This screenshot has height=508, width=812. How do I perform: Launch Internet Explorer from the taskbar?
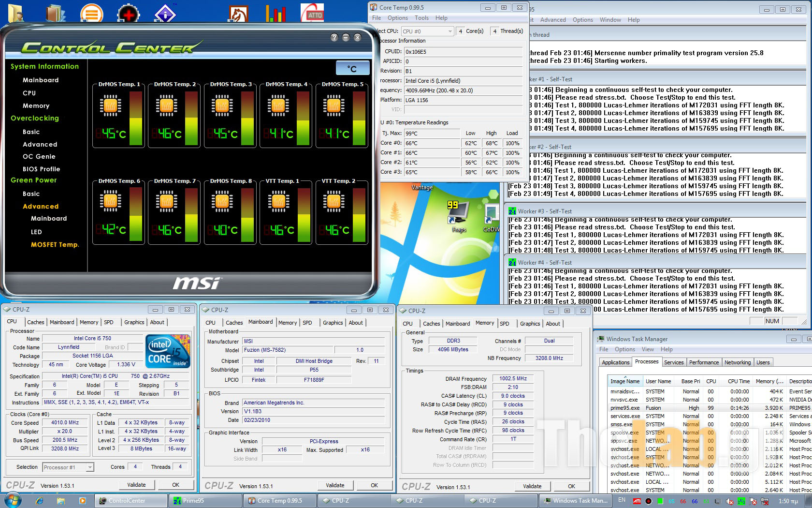coord(40,501)
